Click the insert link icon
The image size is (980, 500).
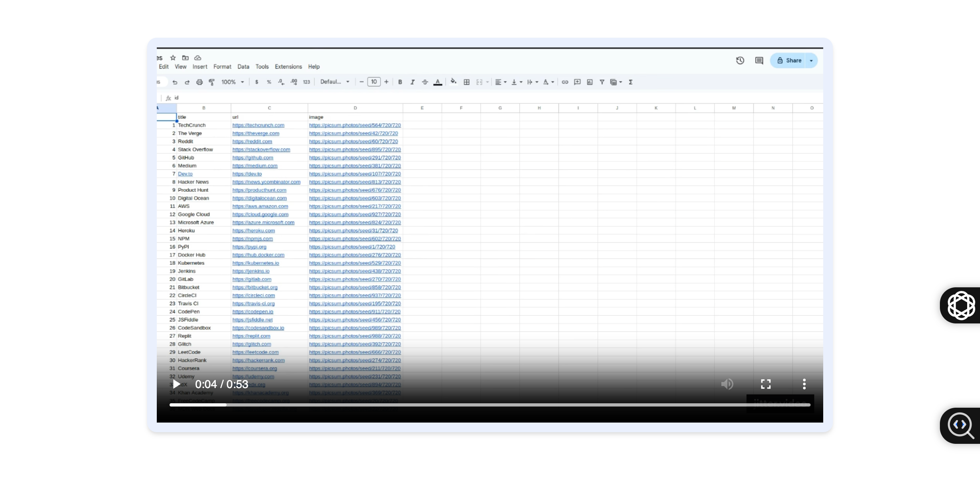[565, 82]
